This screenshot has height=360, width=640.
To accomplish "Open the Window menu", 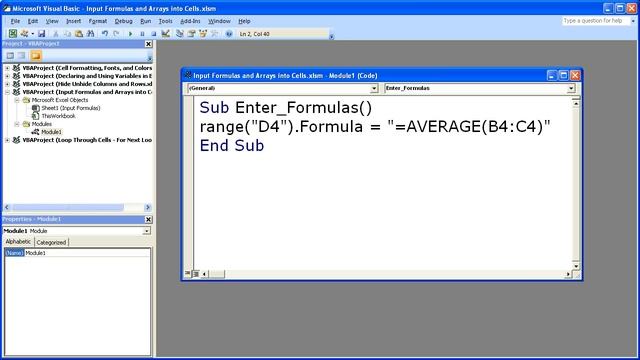I will (219, 21).
